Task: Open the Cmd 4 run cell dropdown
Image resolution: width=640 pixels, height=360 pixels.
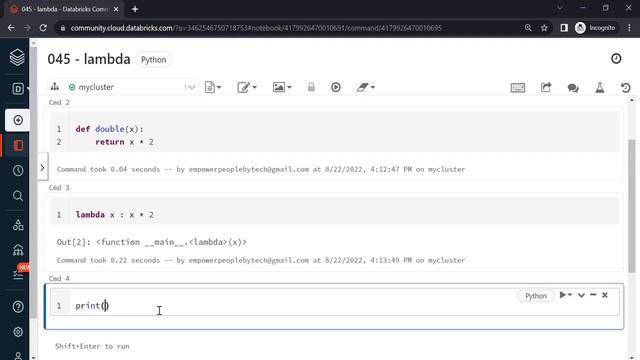Action: (x=565, y=295)
